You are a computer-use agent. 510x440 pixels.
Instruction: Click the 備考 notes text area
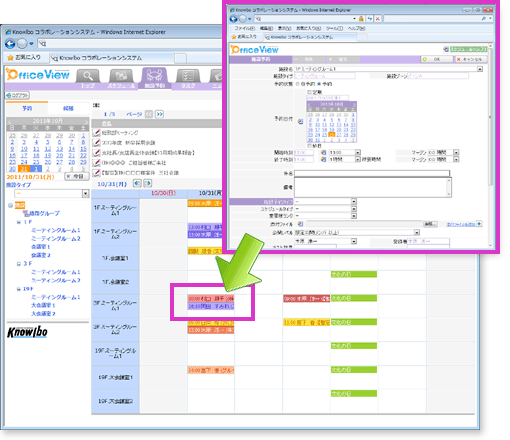pos(373,187)
